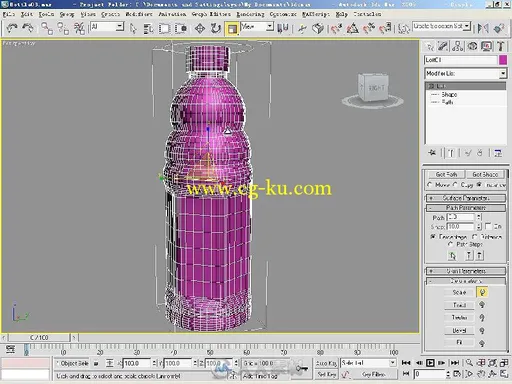Click the Get Path button

(x=447, y=174)
